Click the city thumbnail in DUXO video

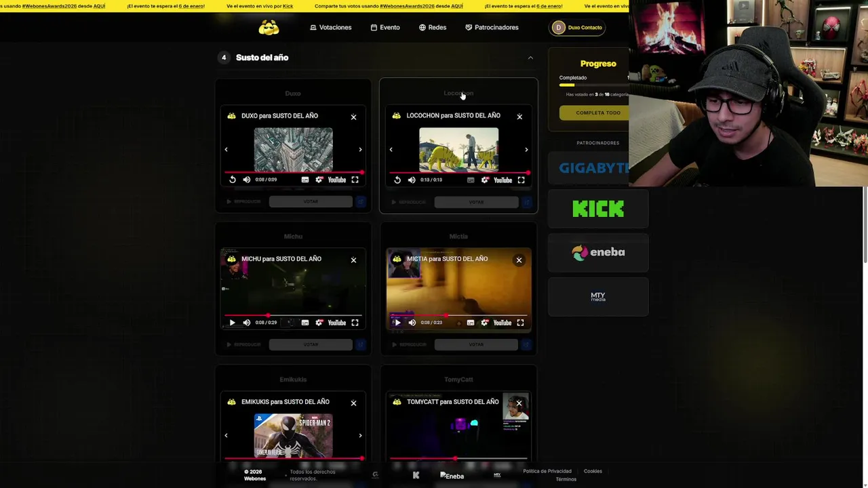tap(294, 149)
